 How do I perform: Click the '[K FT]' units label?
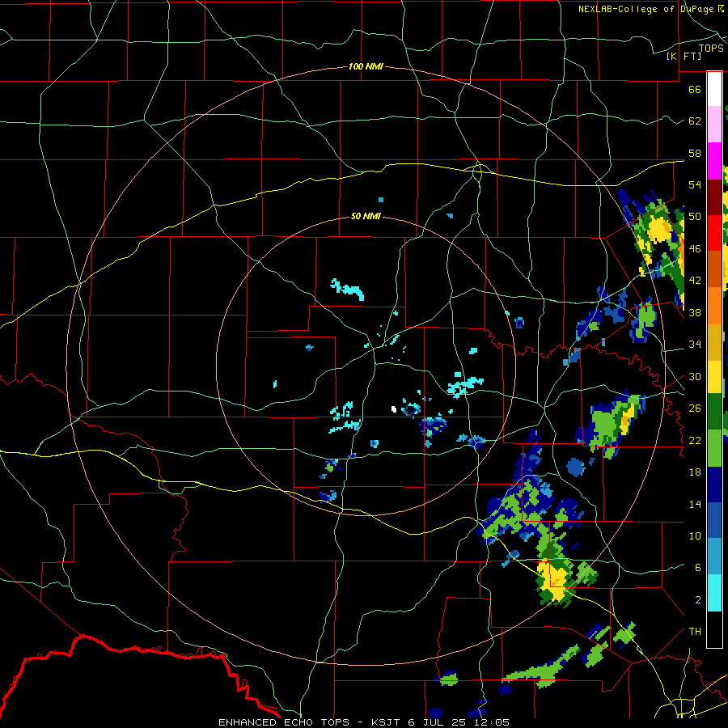(684, 56)
